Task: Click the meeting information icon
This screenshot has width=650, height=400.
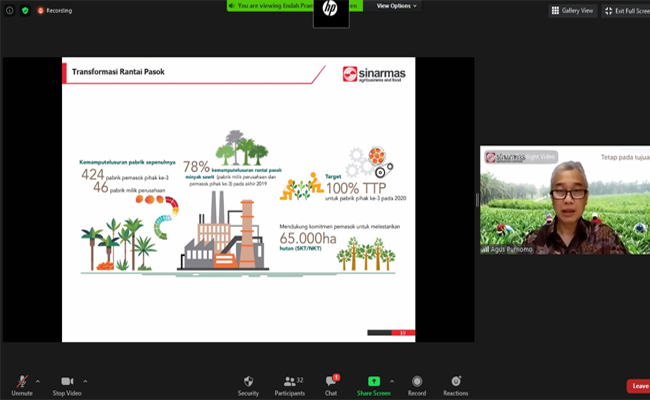Action: 10,10
